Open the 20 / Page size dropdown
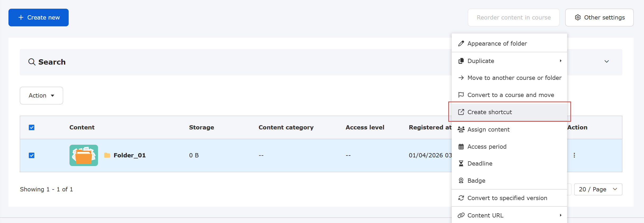 pos(598,189)
